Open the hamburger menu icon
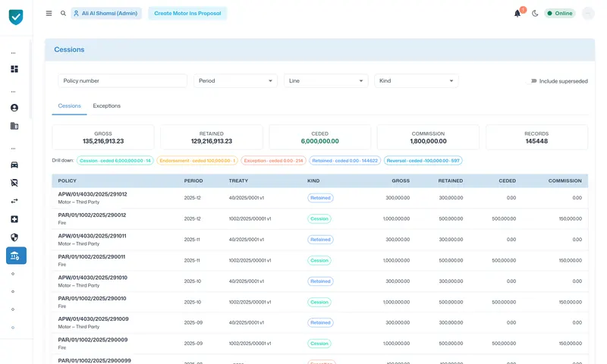 49,13
